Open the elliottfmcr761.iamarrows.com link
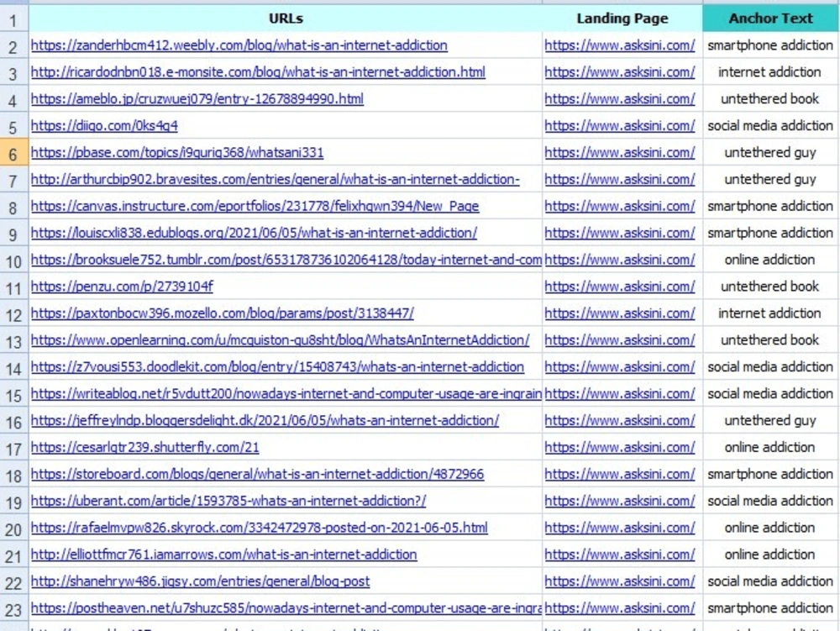840x631 pixels. click(x=224, y=555)
